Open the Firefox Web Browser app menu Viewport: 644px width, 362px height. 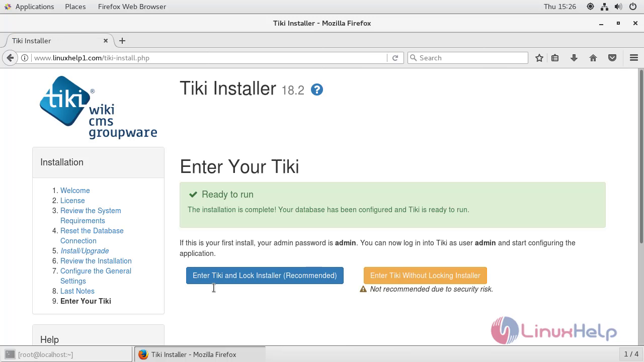[132, 7]
